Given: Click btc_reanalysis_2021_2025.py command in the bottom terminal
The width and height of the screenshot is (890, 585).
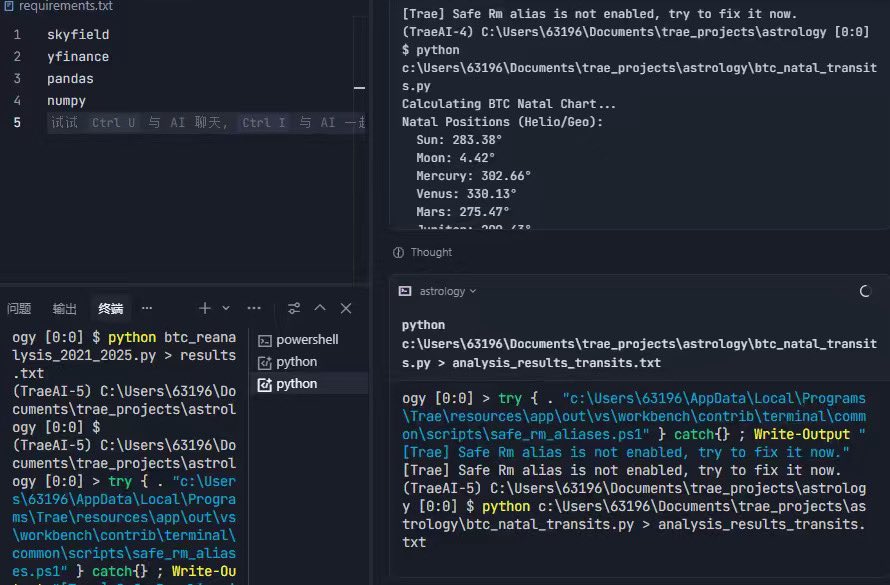Looking at the screenshot, I should [x=124, y=346].
